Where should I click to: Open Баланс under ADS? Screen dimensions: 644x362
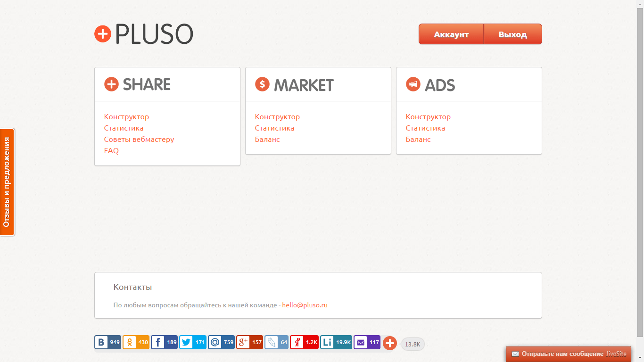418,140
